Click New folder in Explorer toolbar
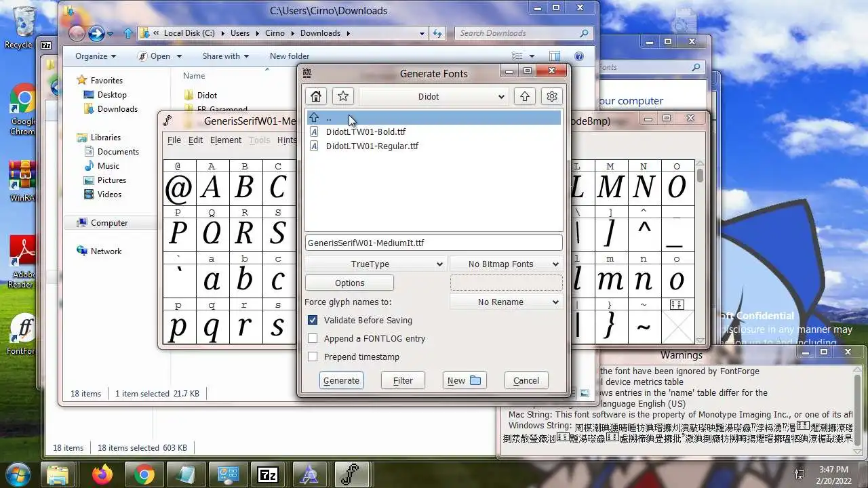 (x=290, y=56)
